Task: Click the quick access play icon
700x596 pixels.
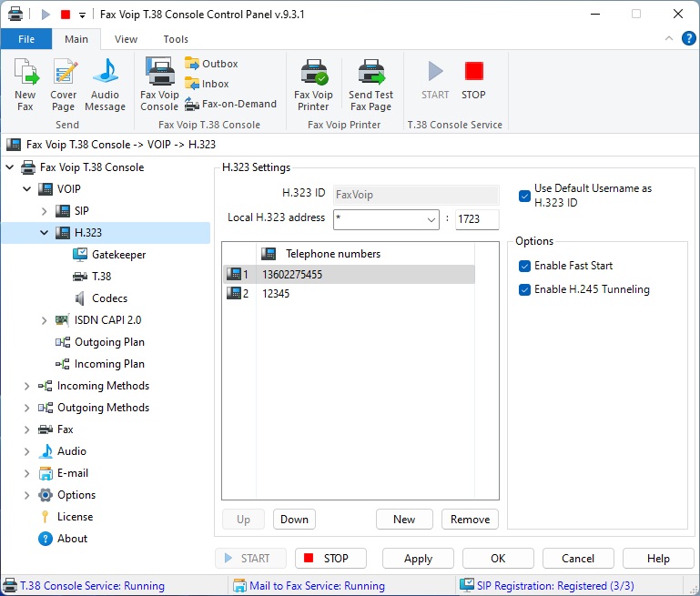Action: tap(46, 15)
